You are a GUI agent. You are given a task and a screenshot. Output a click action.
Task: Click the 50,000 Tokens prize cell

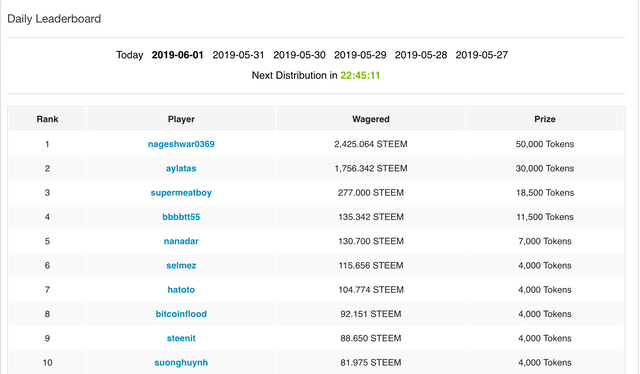coord(545,144)
